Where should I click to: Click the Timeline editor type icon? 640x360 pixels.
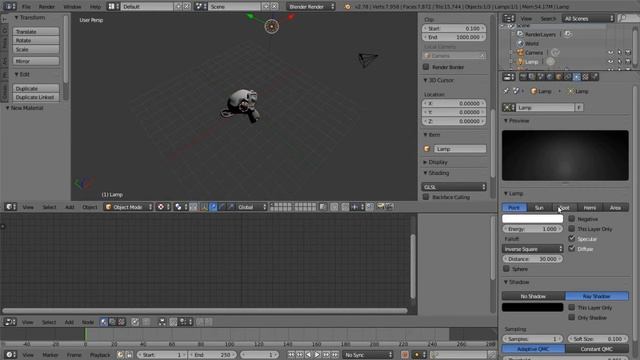pos(10,355)
